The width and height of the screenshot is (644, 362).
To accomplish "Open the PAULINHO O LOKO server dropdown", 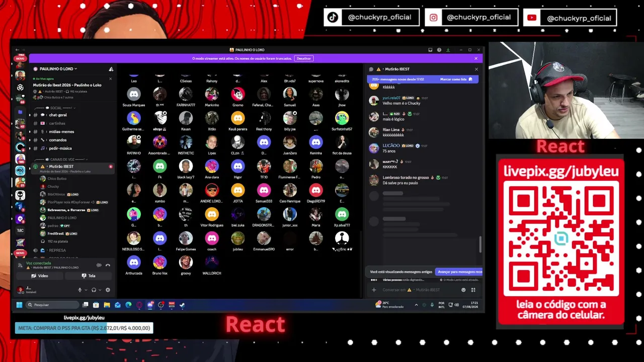I will pos(58,69).
